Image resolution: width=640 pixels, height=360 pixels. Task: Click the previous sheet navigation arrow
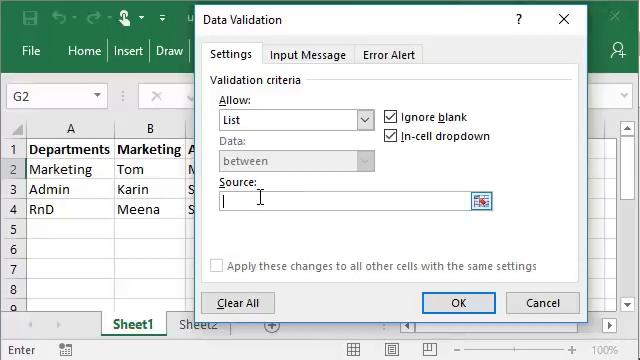30,324
